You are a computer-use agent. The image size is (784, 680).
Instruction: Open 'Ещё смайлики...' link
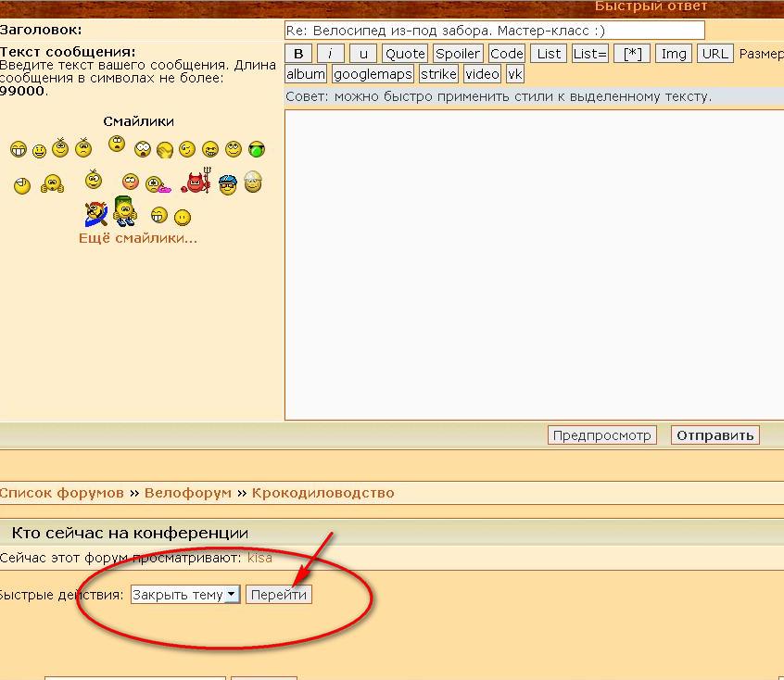click(x=138, y=238)
